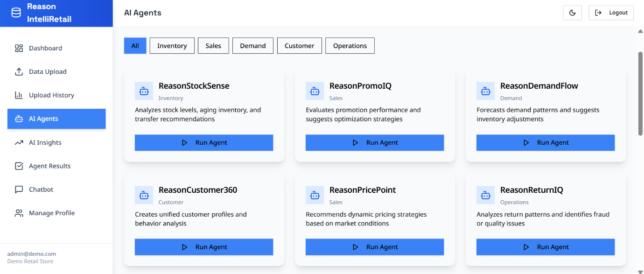Click the ReasonStockSense robot icon

click(x=144, y=91)
